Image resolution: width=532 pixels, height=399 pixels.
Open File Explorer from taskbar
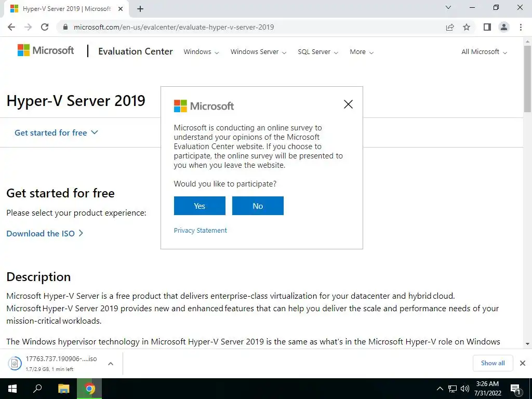coord(63,389)
